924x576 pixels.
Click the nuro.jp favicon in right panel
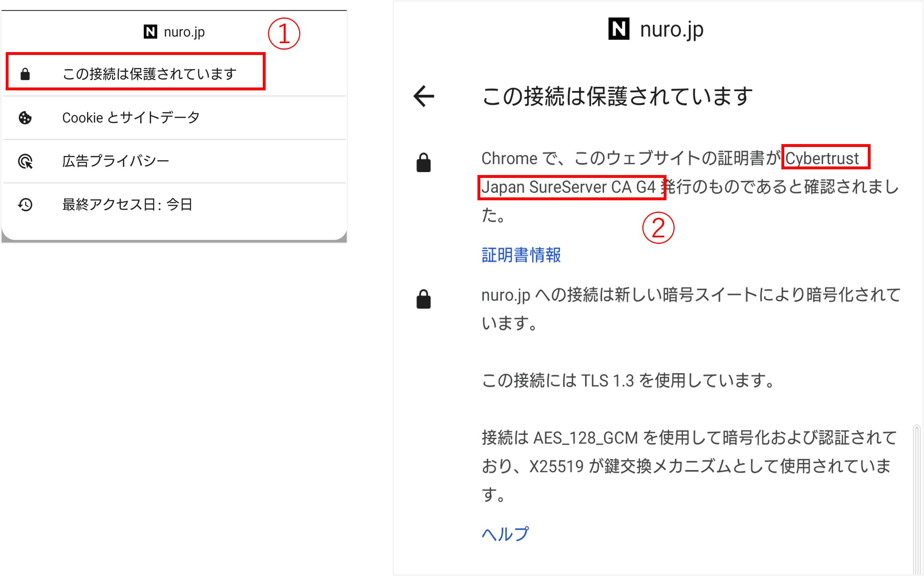point(618,29)
